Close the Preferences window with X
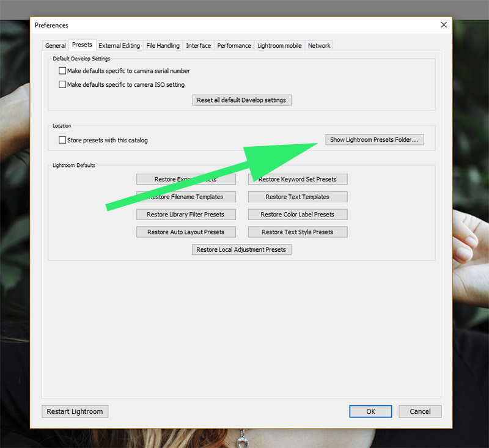Image resolution: width=489 pixels, height=448 pixels. tap(444, 25)
